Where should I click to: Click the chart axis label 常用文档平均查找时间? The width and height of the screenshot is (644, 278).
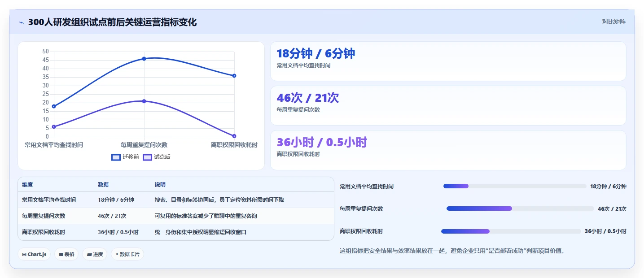54,145
